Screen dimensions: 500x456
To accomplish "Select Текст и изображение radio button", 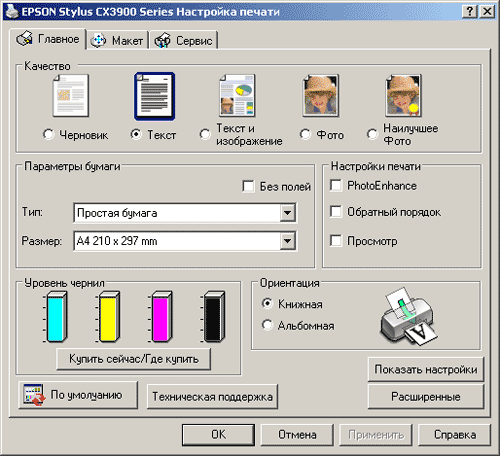I will coord(205,134).
